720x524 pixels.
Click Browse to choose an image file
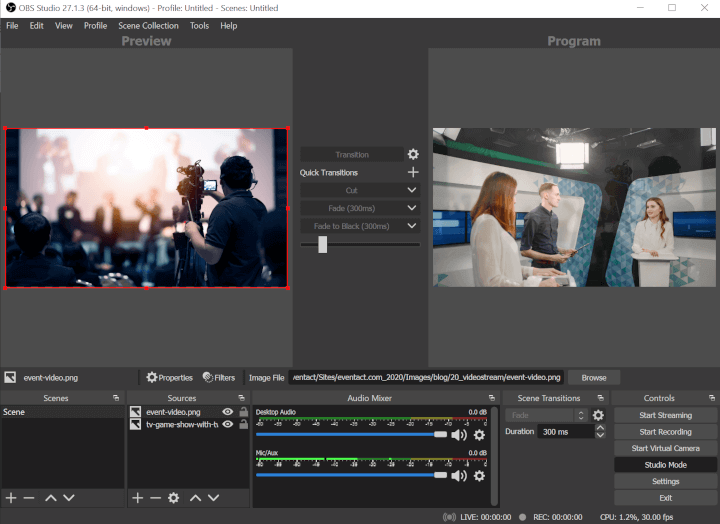pos(593,378)
